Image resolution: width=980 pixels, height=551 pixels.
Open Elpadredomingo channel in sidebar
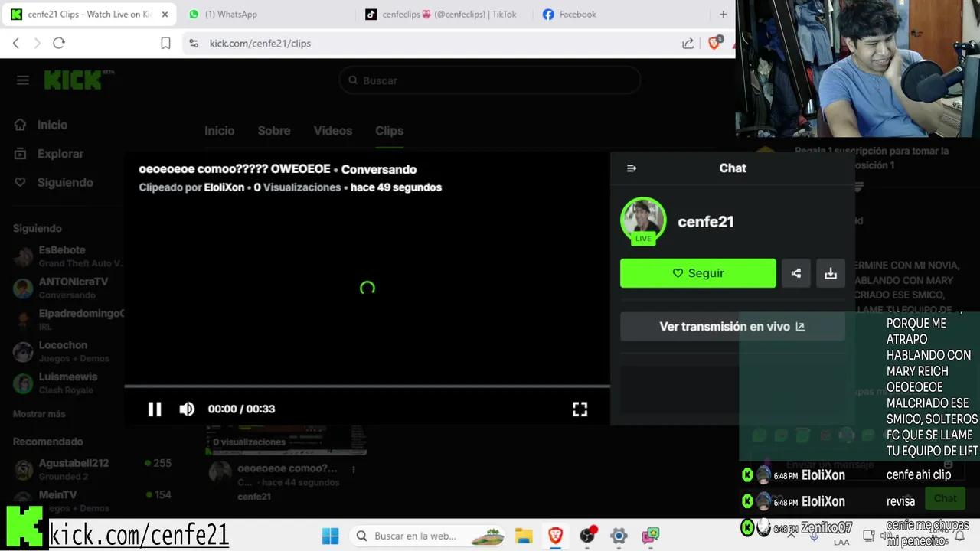click(67, 319)
